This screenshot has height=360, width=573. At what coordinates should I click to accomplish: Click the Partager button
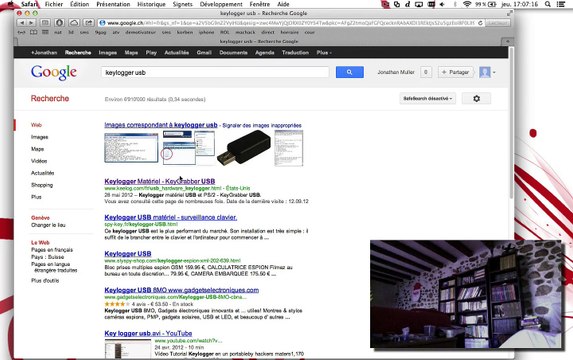click(x=455, y=72)
